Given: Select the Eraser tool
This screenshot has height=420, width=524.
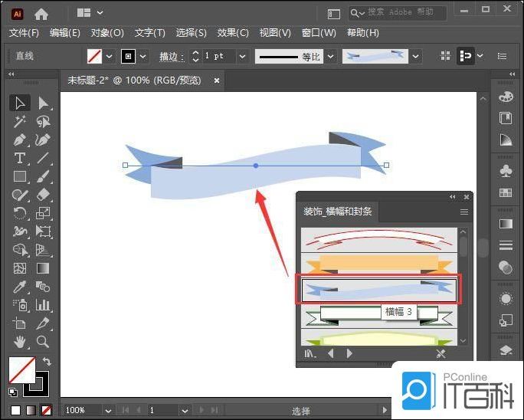Looking at the screenshot, I should (x=43, y=195).
